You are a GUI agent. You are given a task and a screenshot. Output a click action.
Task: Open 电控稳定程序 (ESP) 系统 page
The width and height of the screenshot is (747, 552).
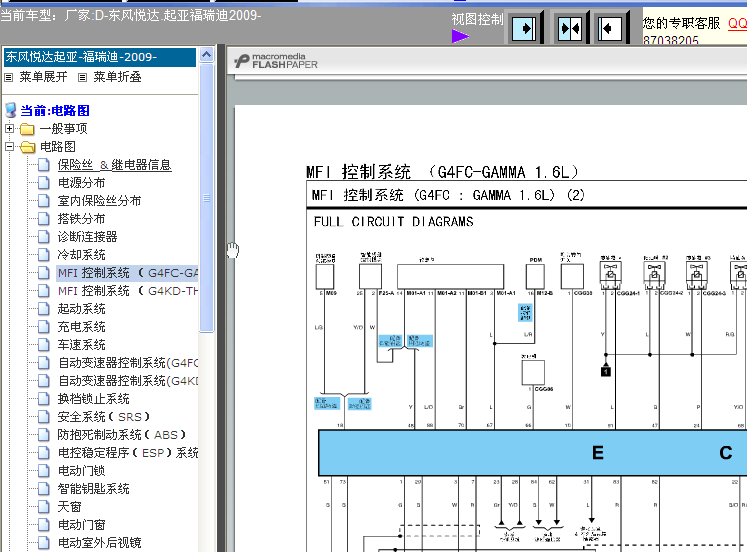pos(128,453)
